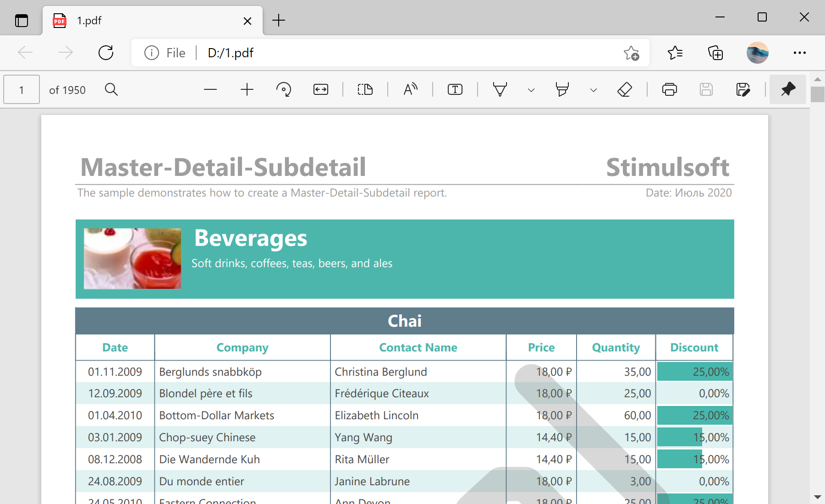
Task: Switch to page view layout
Action: 365,89
